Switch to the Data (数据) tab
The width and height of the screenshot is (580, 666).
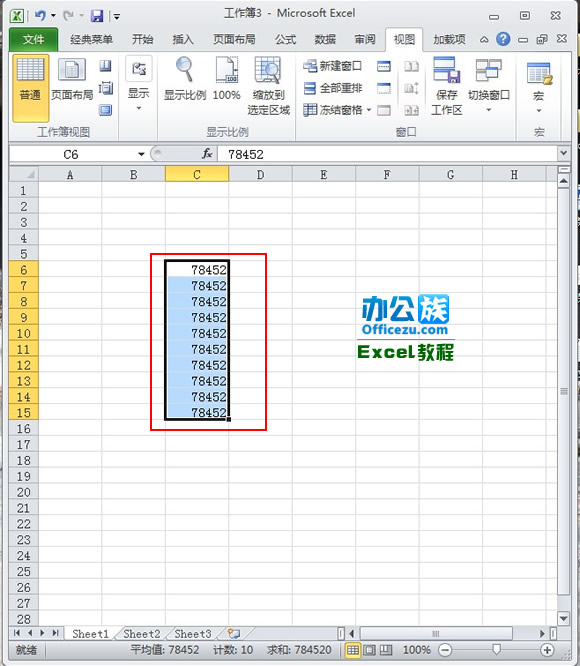tap(325, 40)
